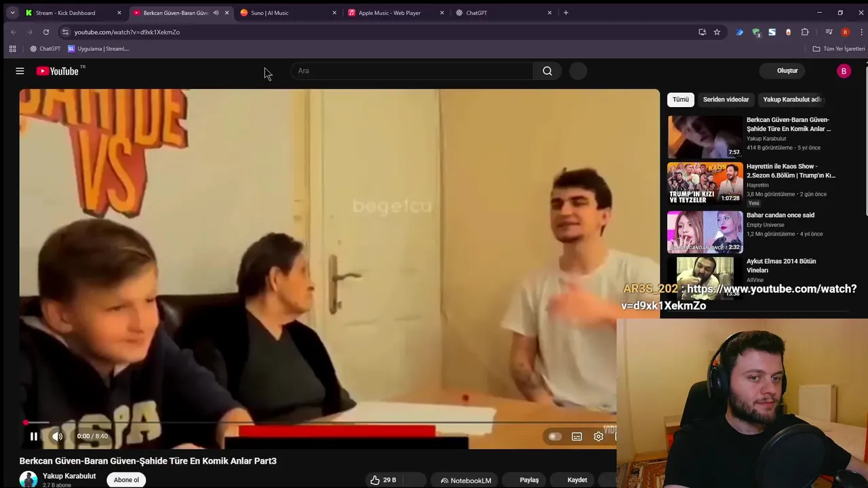This screenshot has width=868, height=488.
Task: Bookmark this page with star icon
Action: click(x=717, y=32)
